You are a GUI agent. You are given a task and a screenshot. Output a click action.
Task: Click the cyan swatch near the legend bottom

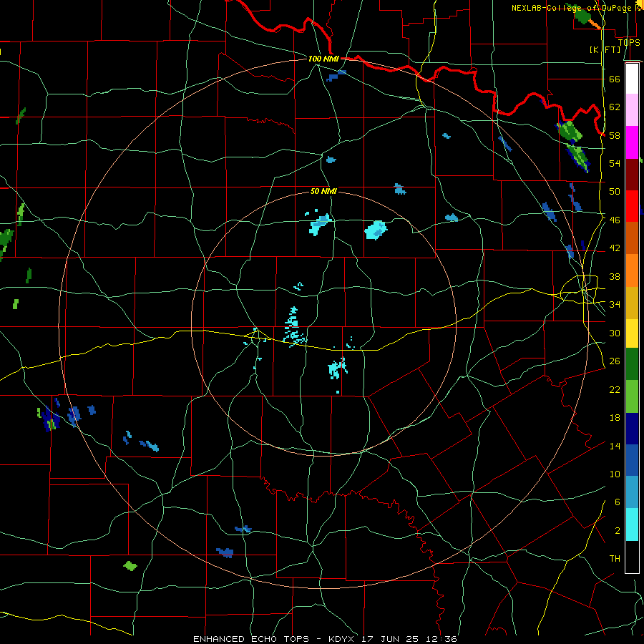pyautogui.click(x=632, y=525)
